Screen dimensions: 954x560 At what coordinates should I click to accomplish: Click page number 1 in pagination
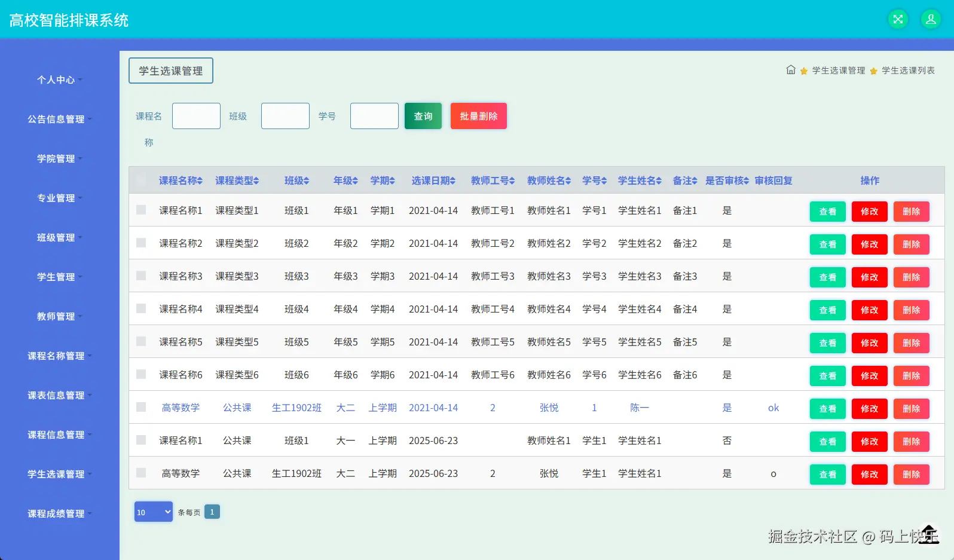click(212, 512)
